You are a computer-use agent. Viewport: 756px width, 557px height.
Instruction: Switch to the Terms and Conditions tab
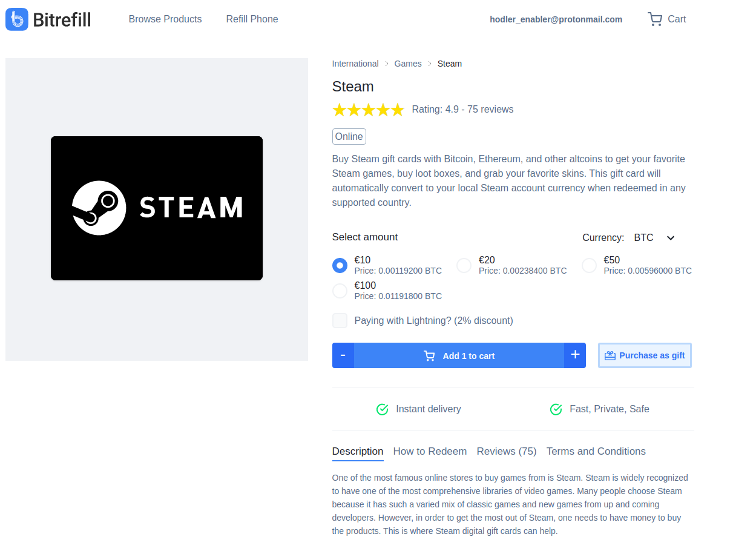[596, 452]
